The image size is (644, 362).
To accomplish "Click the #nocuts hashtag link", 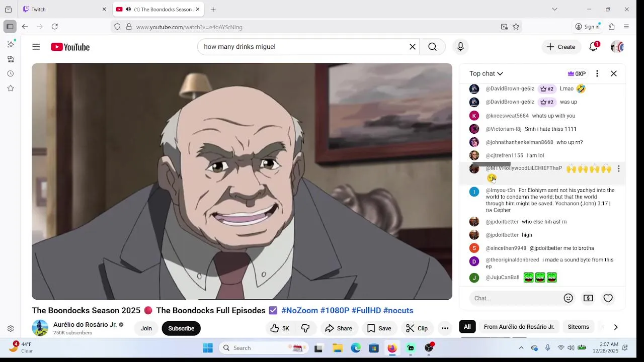I will (398, 310).
